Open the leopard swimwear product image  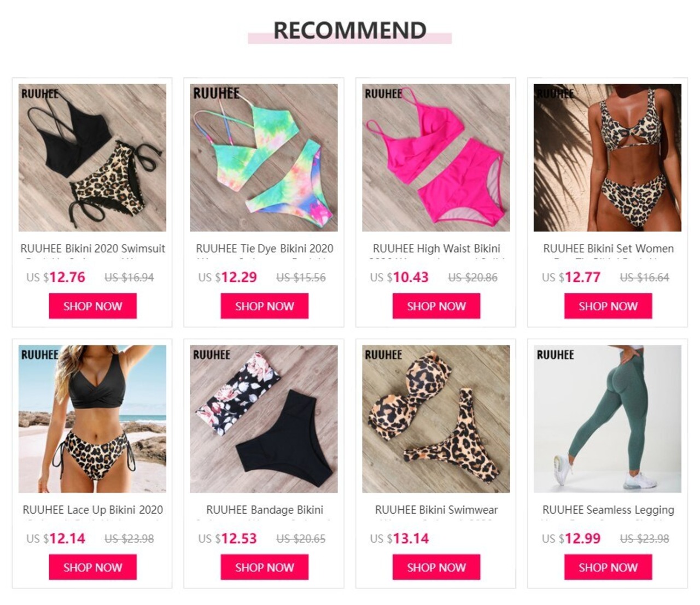coord(436,419)
